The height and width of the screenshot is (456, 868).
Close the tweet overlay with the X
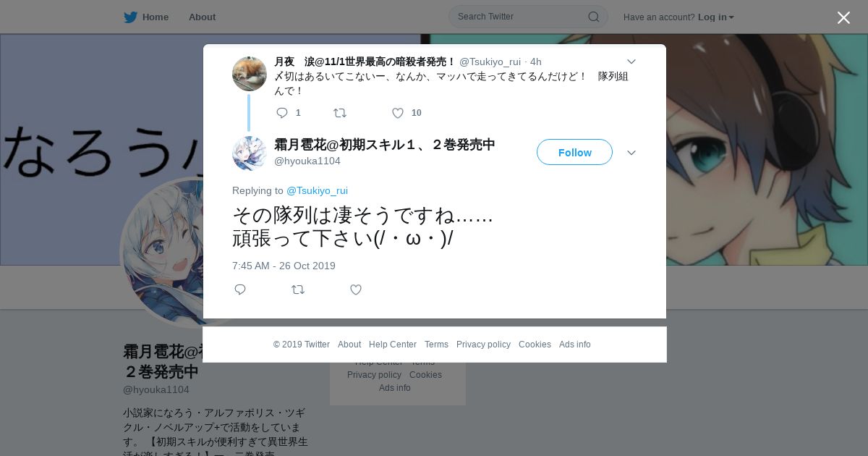843,17
